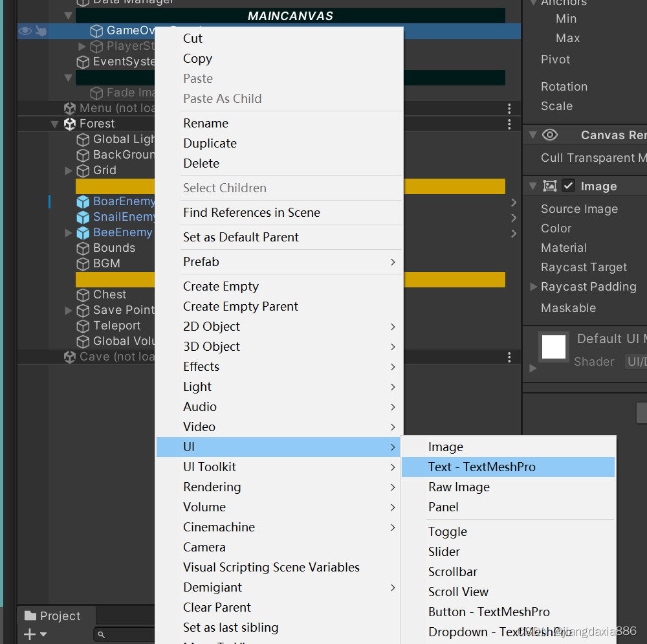This screenshot has width=647, height=644.
Task: Collapse the Canvas Renderer component
Action: [x=532, y=135]
